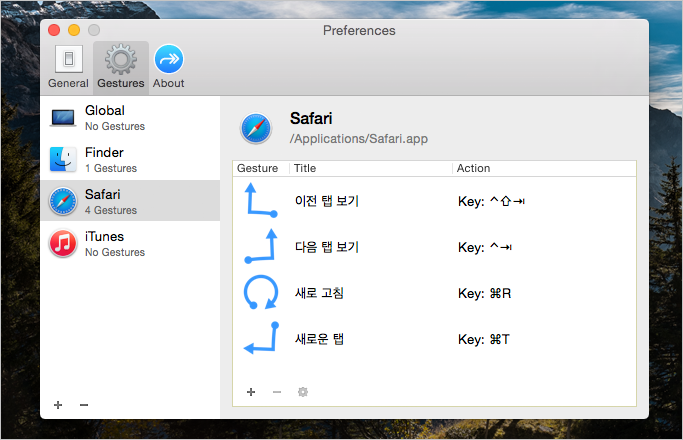Click the Safari compass icon in sidebar
The image size is (683, 440).
coord(63,201)
